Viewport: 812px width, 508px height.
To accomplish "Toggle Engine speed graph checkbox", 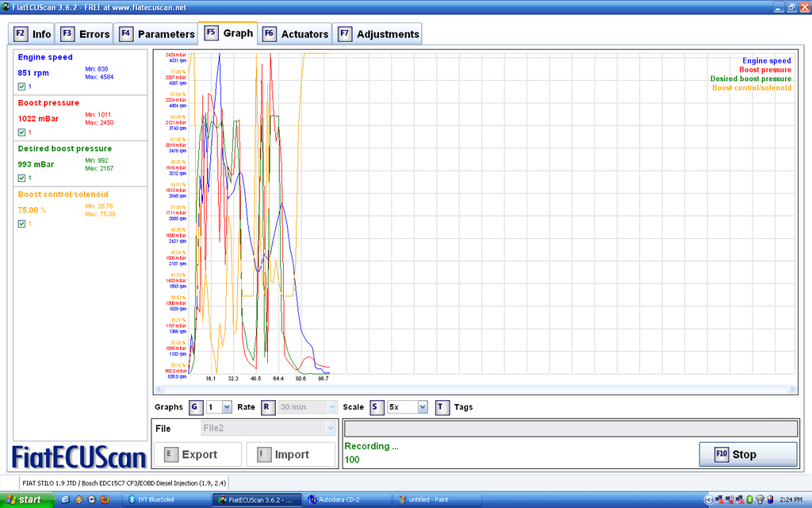I will tap(21, 87).
